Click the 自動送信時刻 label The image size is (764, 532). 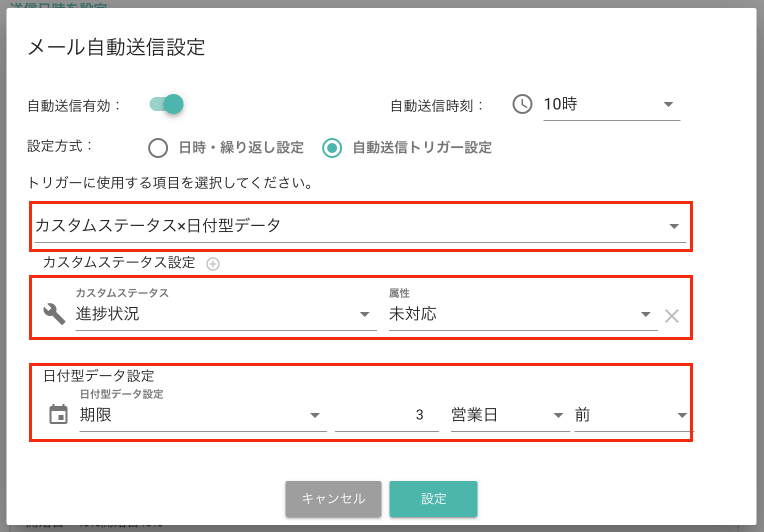click(437, 106)
